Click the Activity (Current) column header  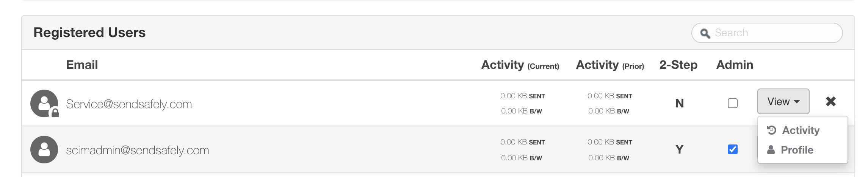(x=520, y=65)
